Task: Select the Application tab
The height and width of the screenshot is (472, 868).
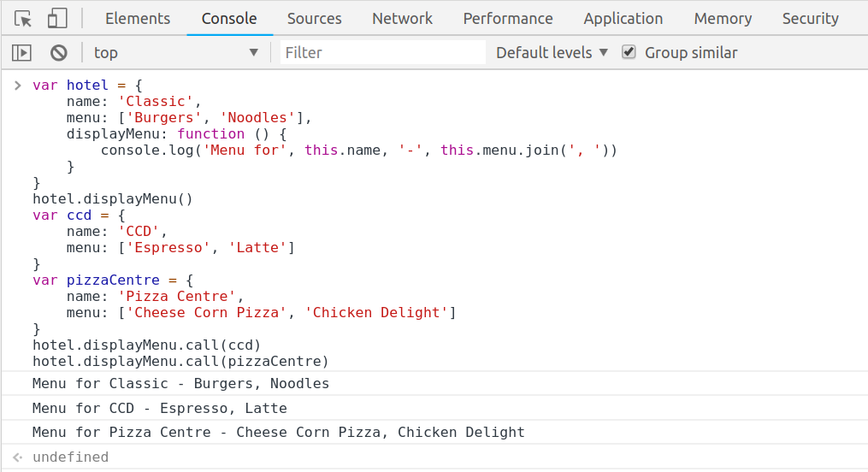Action: tap(623, 18)
